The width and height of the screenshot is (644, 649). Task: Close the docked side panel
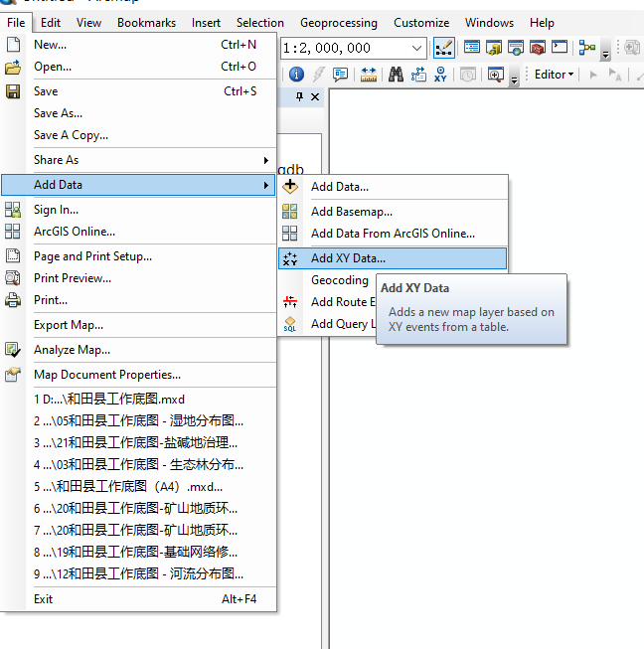coord(315,96)
